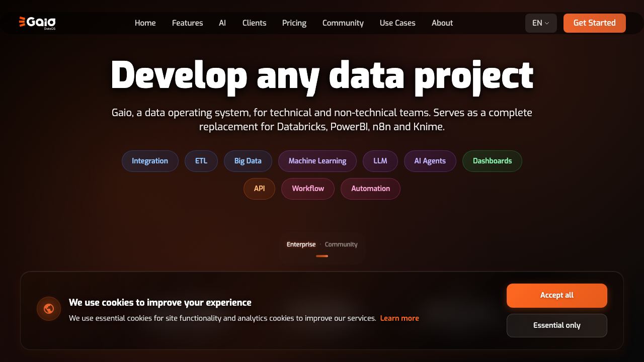Open Community in the top navbar
The width and height of the screenshot is (644, 362).
pyautogui.click(x=343, y=23)
